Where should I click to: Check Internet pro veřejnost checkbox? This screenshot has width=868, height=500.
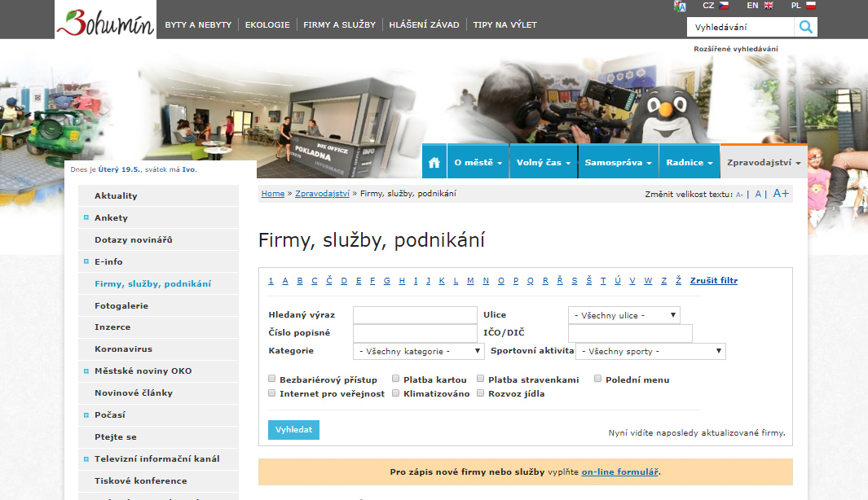(x=271, y=393)
